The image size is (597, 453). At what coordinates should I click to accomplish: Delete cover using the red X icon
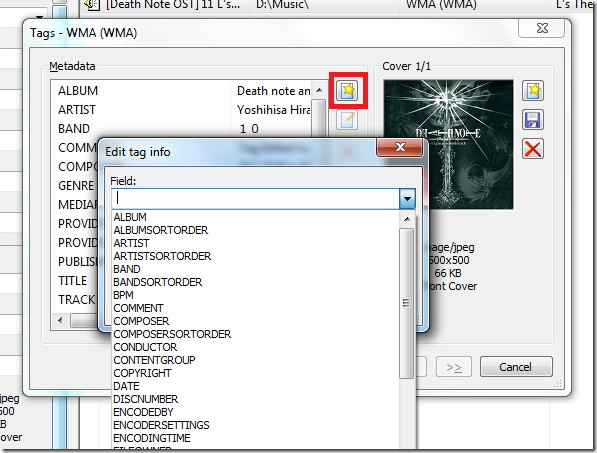[x=533, y=148]
